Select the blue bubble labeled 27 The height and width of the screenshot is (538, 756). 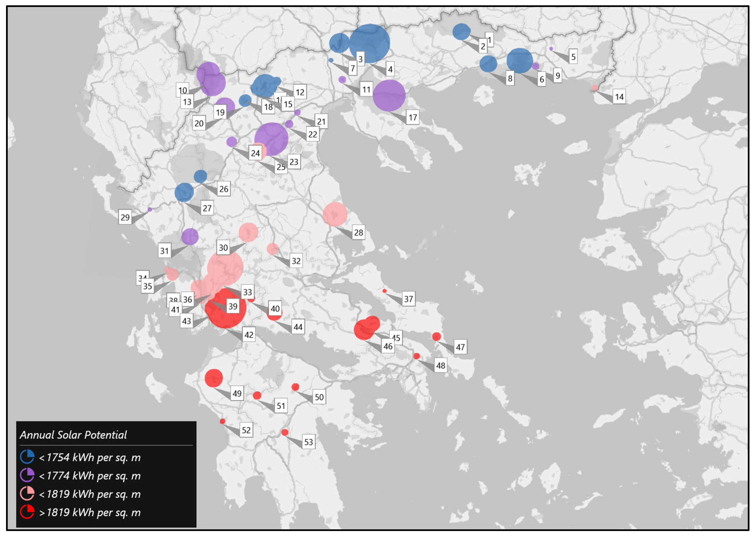pyautogui.click(x=184, y=192)
